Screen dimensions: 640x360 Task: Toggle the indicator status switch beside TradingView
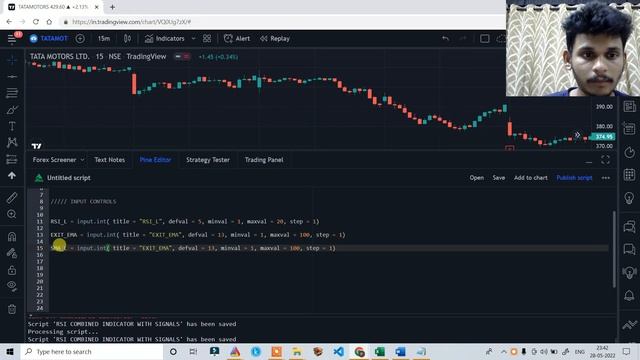tap(182, 57)
